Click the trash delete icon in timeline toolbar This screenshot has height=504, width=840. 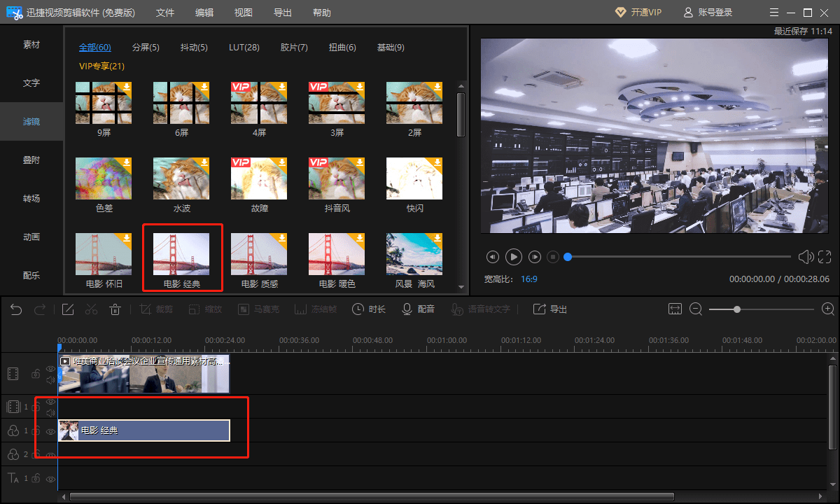(x=116, y=309)
